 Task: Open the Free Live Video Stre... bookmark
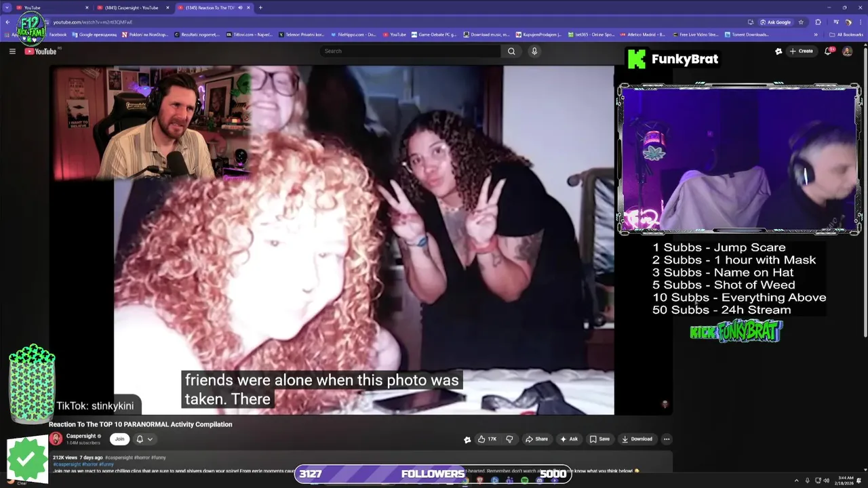695,35
